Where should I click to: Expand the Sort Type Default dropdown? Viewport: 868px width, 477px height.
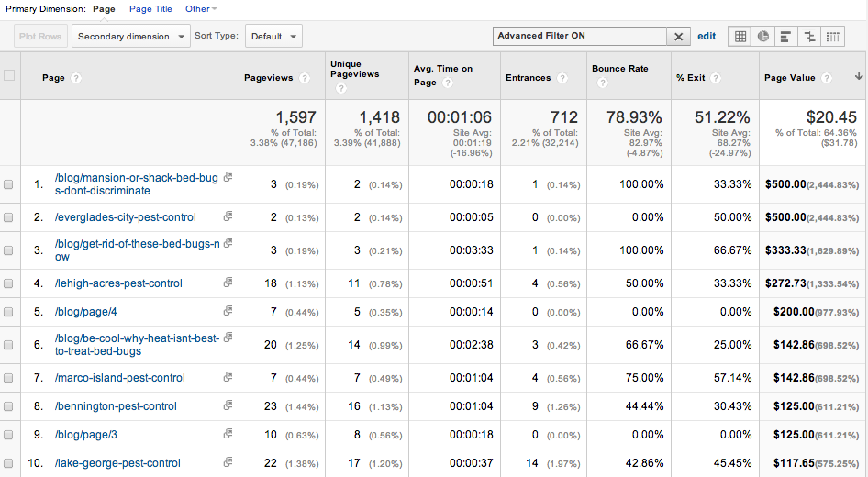[273, 37]
